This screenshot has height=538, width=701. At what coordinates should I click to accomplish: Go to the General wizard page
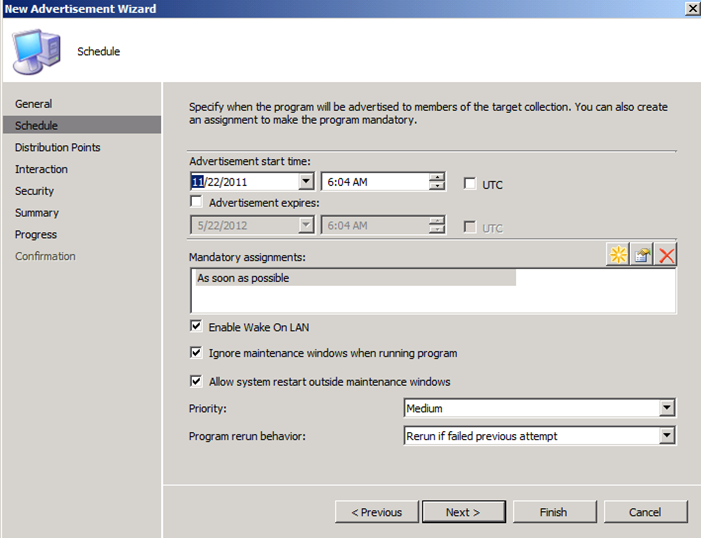34,104
